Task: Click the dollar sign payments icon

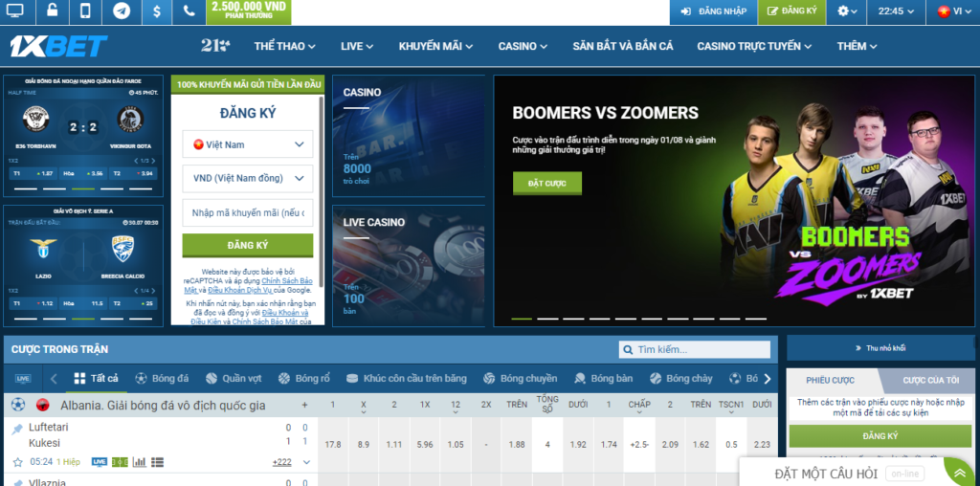Action: [x=156, y=11]
